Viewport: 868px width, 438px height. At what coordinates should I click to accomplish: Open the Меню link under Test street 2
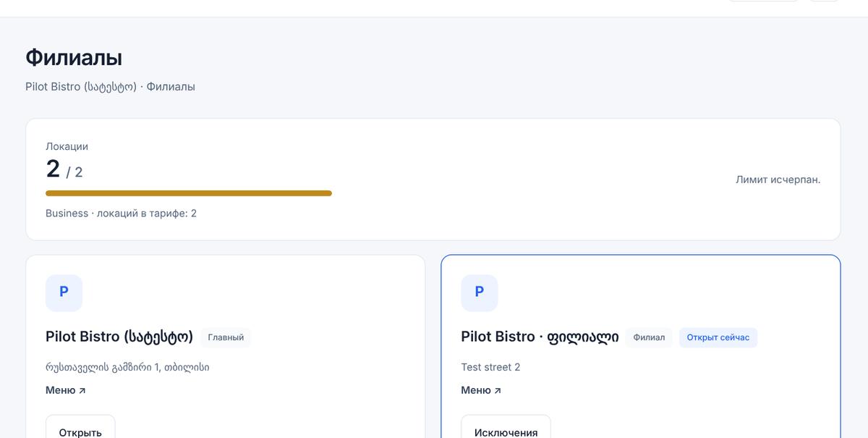pos(481,390)
